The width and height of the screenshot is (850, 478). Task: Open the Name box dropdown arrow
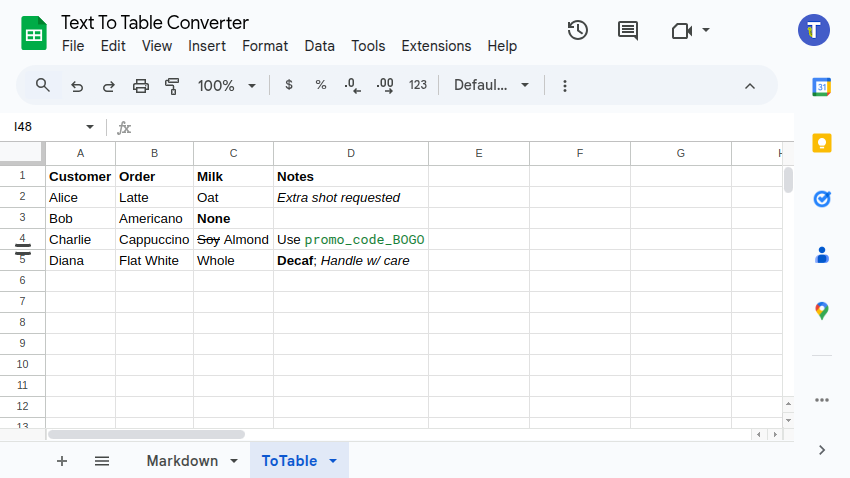90,127
